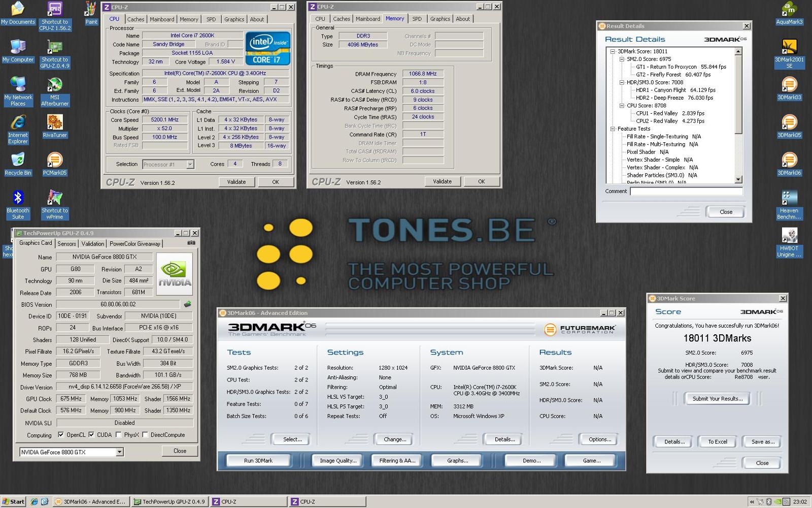This screenshot has width=812, height=508.
Task: Click Filtering & AA button
Action: click(x=397, y=461)
